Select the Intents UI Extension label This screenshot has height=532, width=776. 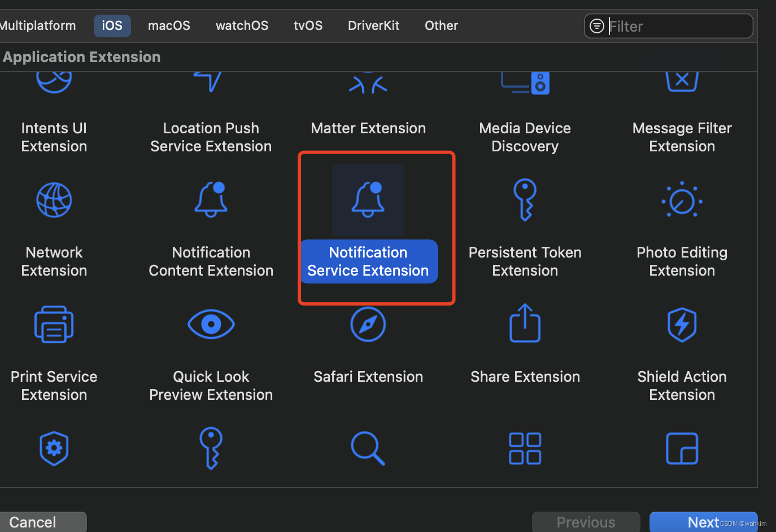(54, 137)
